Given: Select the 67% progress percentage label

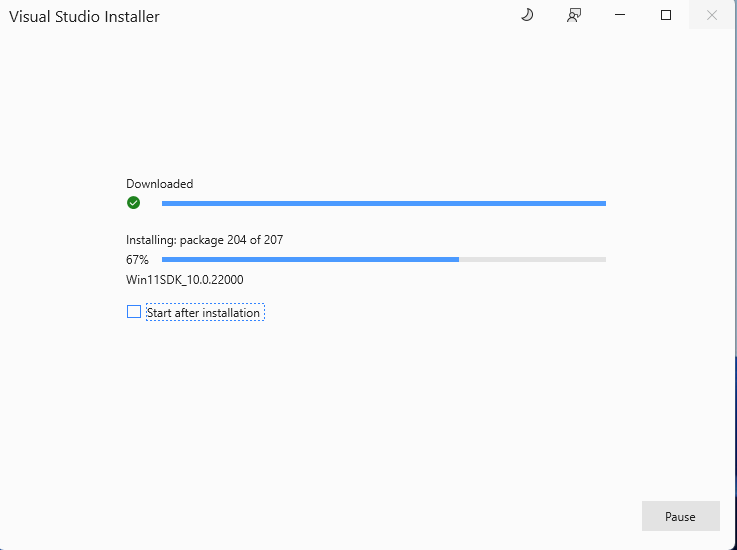Looking at the screenshot, I should 137,259.
